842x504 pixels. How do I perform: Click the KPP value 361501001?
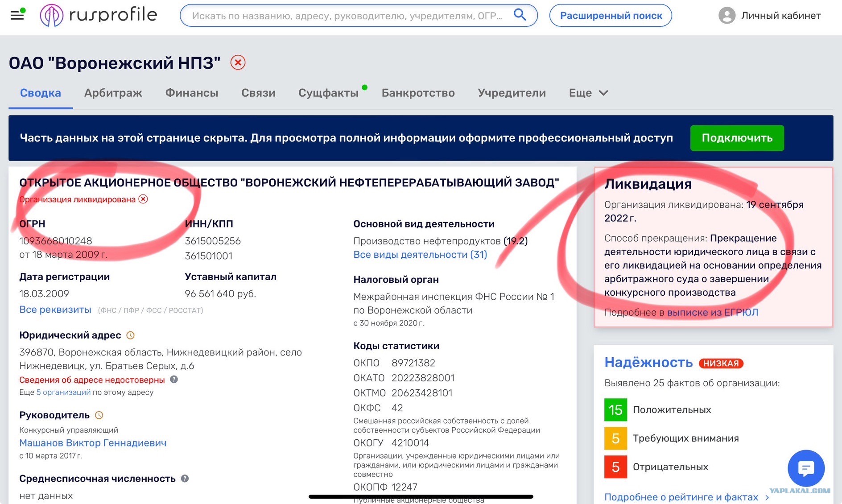[x=208, y=256]
